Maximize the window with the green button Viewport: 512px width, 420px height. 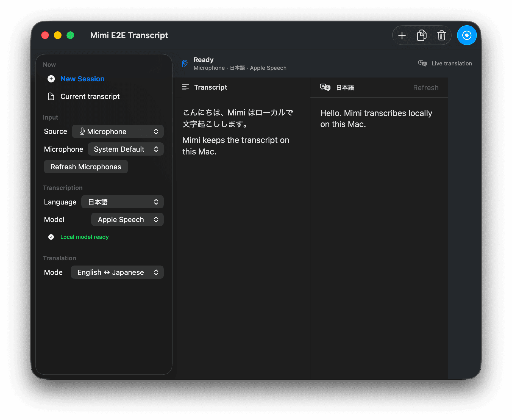coord(70,35)
